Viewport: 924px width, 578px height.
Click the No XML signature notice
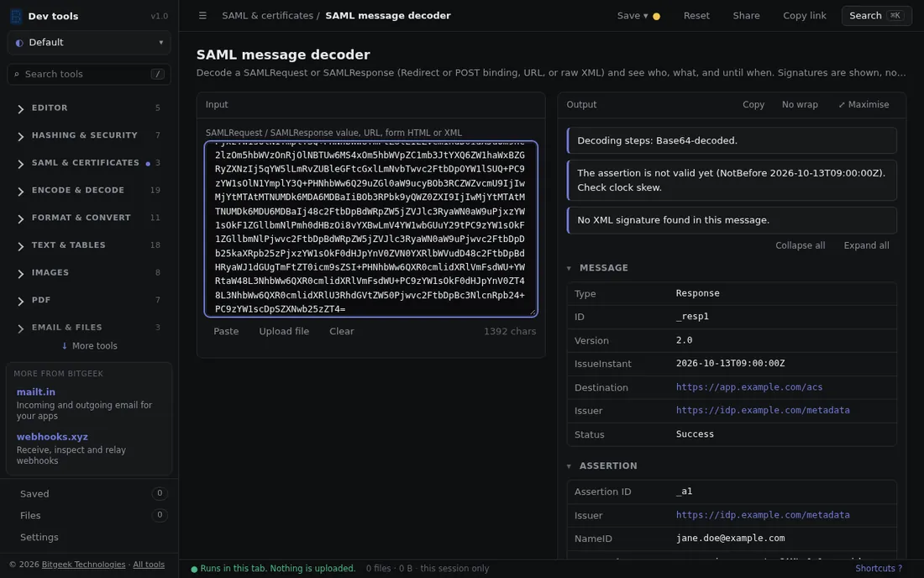click(732, 220)
